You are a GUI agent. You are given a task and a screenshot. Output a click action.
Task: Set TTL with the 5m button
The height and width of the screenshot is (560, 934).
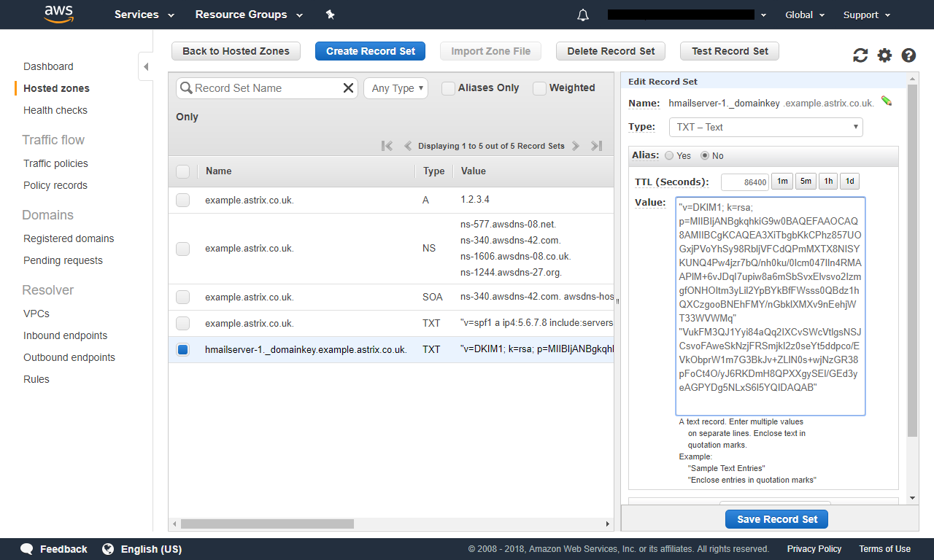click(805, 182)
